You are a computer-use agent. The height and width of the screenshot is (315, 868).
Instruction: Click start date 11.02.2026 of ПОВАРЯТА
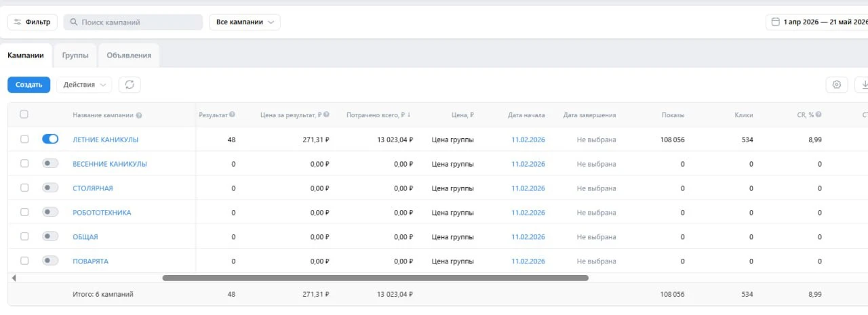pyautogui.click(x=528, y=261)
